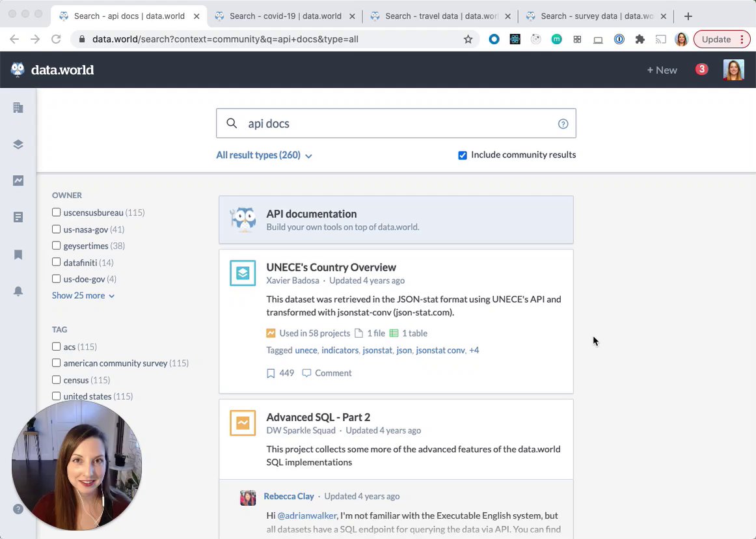Bookmark the UNECE's Country Overview dataset

[x=271, y=373]
